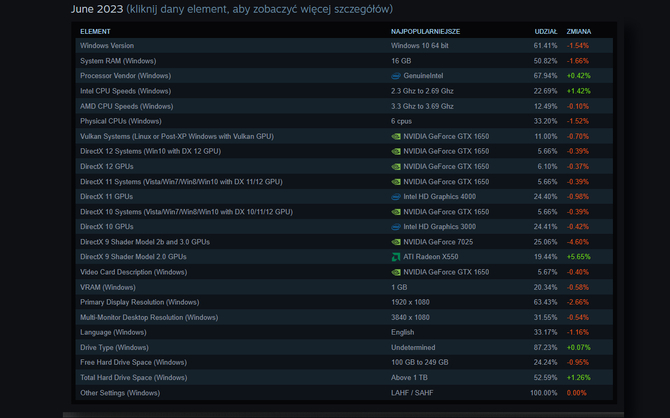The width and height of the screenshot is (670, 418).
Task: Click the 100.00% share value
Action: 544,393
